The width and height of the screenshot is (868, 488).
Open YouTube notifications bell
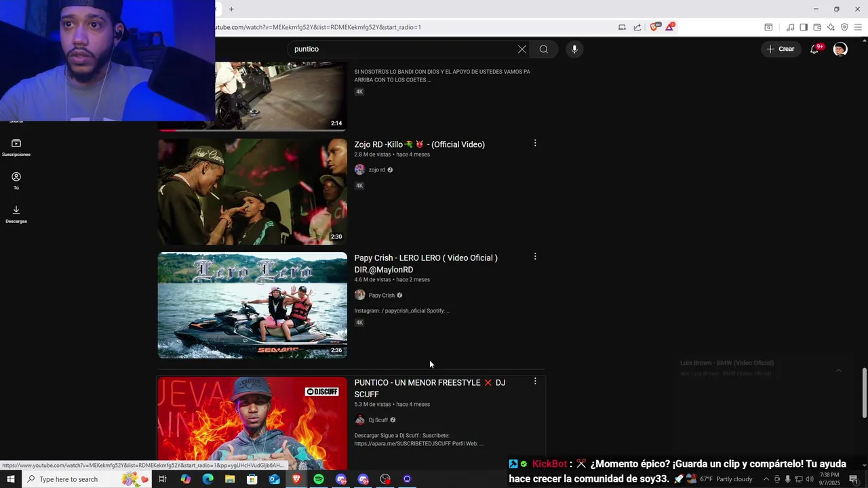click(x=814, y=49)
